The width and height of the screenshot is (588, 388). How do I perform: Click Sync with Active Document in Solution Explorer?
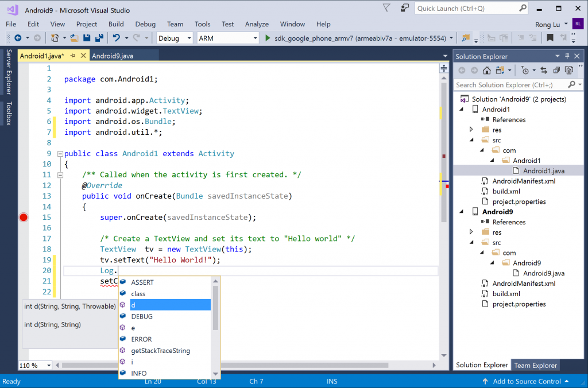(544, 71)
